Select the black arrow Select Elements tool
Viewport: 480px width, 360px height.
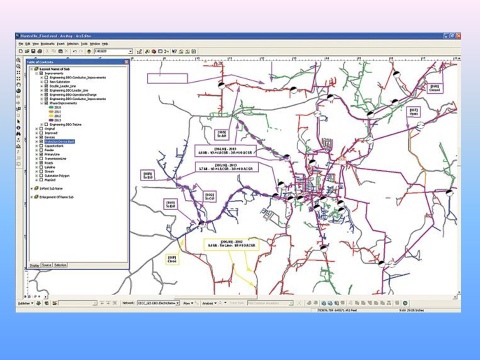[x=18, y=121]
